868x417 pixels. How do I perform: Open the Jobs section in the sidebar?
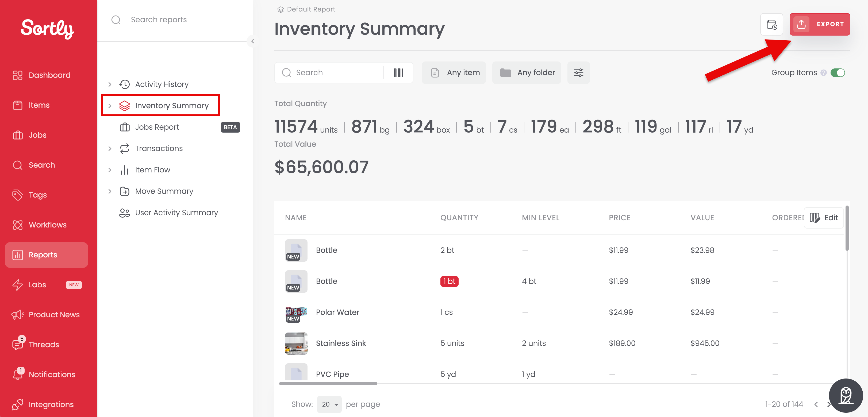46,135
